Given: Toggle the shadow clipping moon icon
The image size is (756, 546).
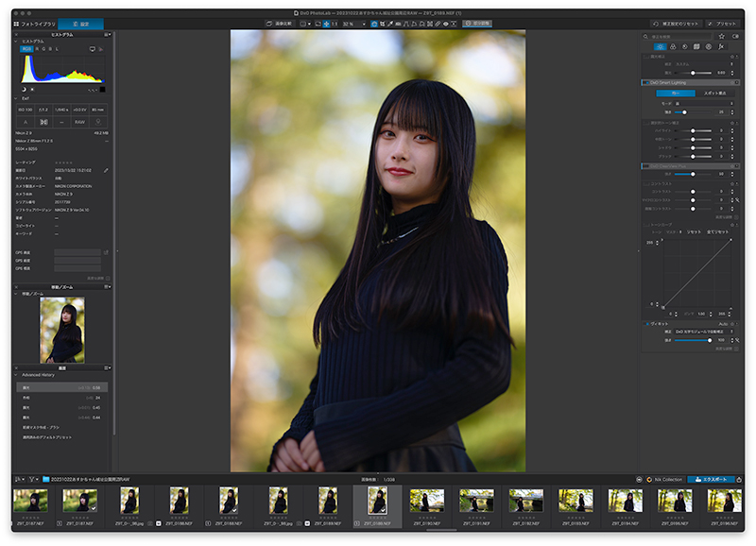Looking at the screenshot, I should pyautogui.click(x=25, y=89).
